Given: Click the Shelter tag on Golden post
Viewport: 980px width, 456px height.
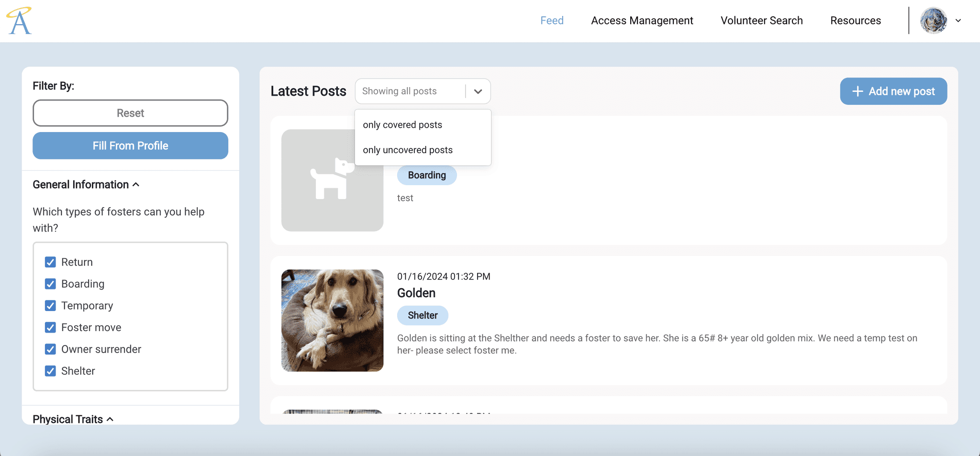Looking at the screenshot, I should pos(423,315).
